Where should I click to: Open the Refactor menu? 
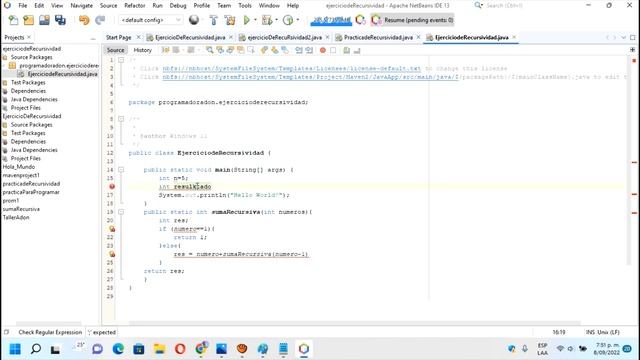pyautogui.click(x=135, y=6)
